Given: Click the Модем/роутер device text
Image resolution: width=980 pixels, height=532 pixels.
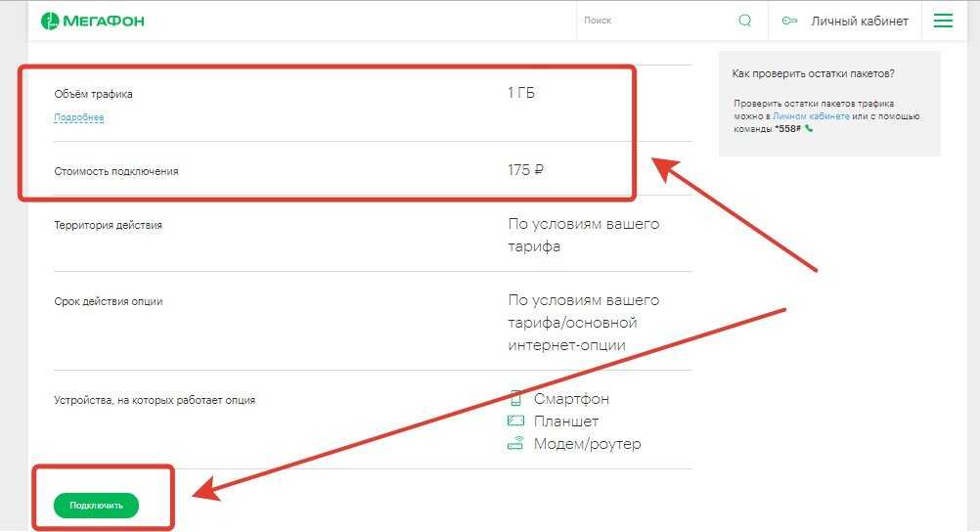Looking at the screenshot, I should pyautogui.click(x=588, y=444).
